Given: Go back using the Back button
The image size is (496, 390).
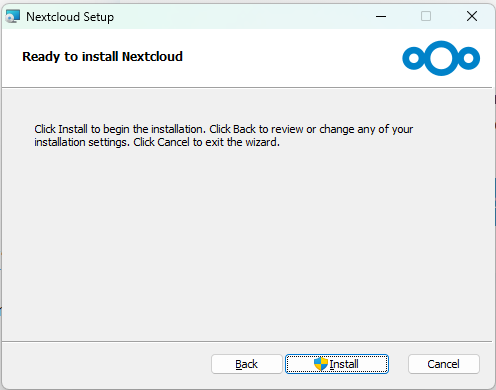Looking at the screenshot, I should tap(247, 364).
